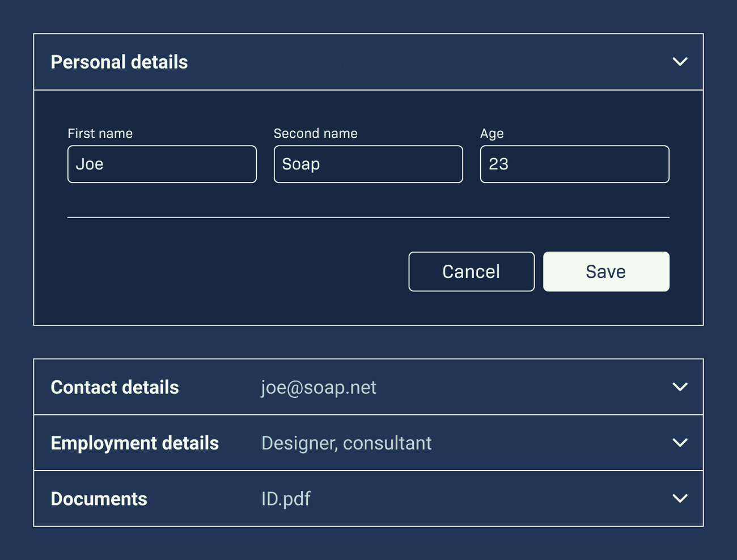Collapse the Personal details chevron
The width and height of the screenshot is (737, 560).
[680, 61]
